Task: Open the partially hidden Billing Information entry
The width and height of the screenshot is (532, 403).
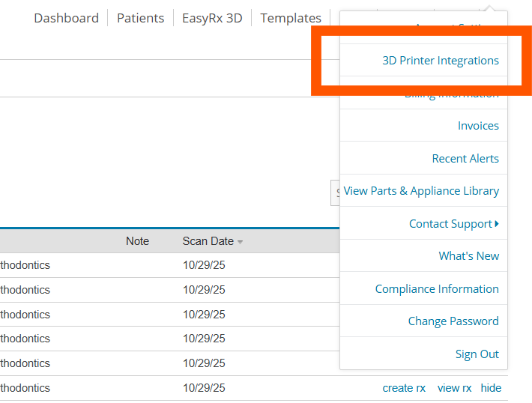Action: pos(451,96)
